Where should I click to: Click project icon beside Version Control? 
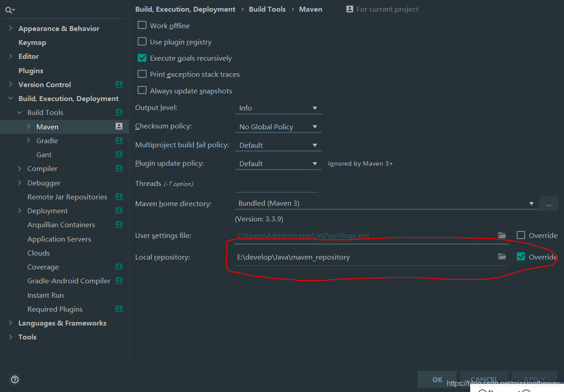[119, 84]
